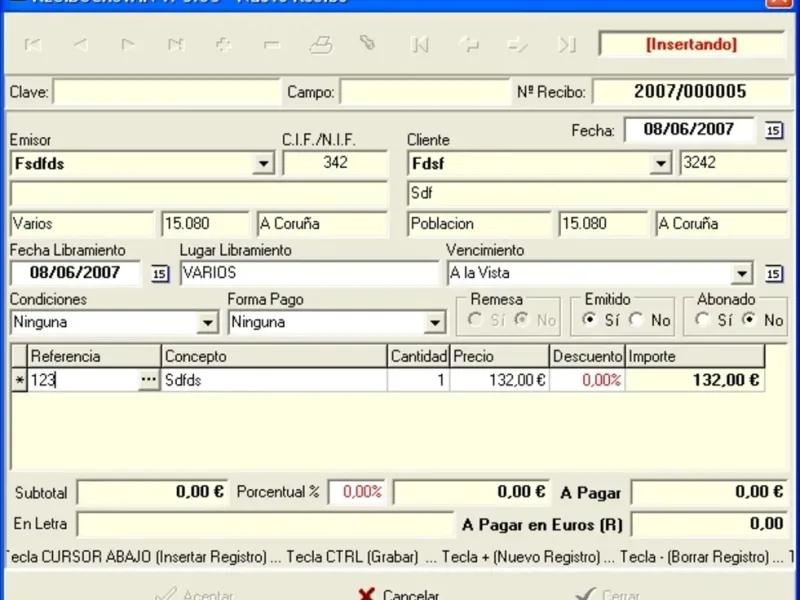The width and height of the screenshot is (800, 600).
Task: Click the Cancelar button
Action: (x=398, y=594)
